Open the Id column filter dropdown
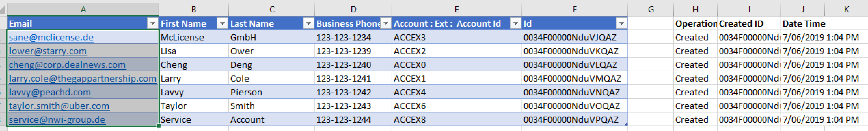Image resolution: width=868 pixels, height=131 pixels. [x=622, y=23]
